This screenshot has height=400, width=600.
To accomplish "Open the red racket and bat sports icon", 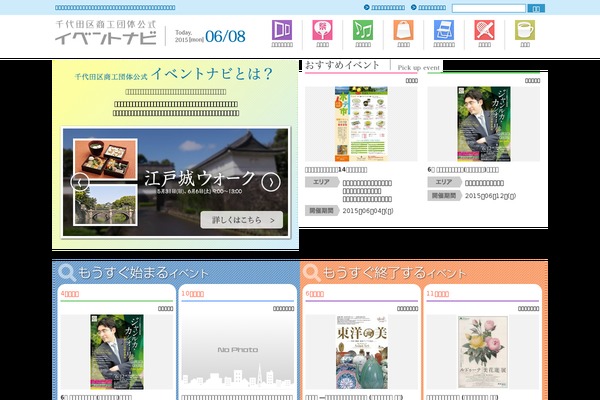I will point(484,30).
